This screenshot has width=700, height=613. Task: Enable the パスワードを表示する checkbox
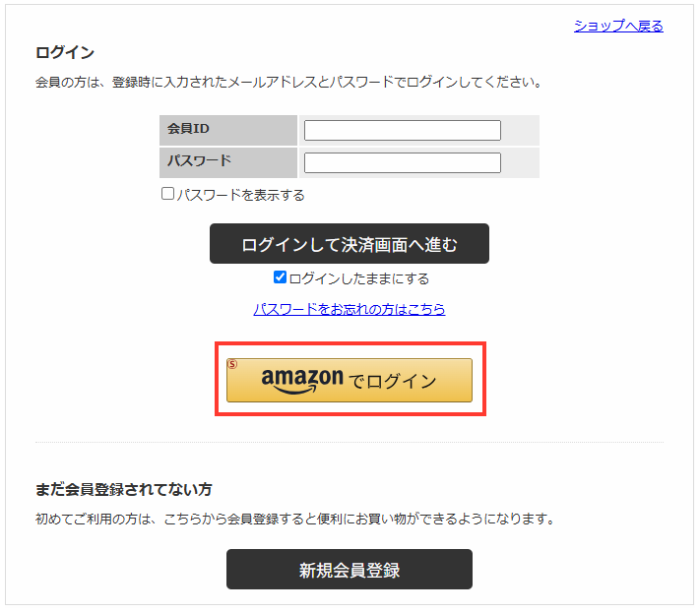click(167, 194)
